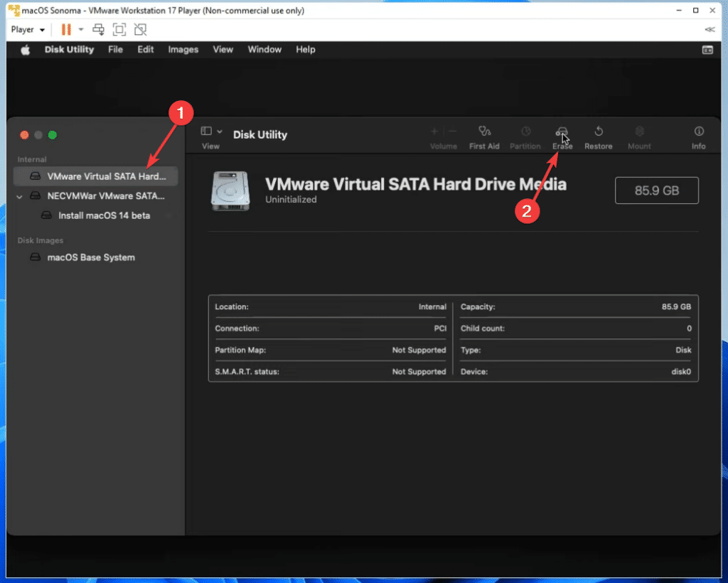Screen dimensions: 728x583
Task: Open the Help menu
Action: point(306,50)
